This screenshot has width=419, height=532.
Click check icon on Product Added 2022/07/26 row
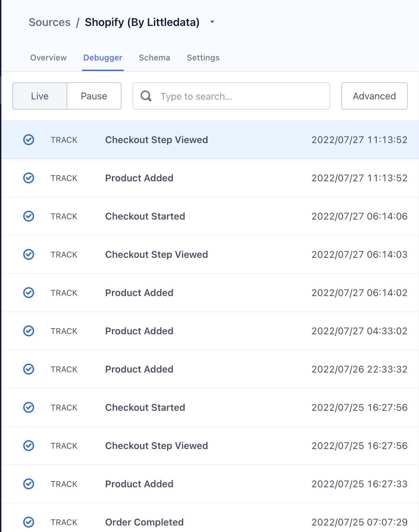[29, 369]
